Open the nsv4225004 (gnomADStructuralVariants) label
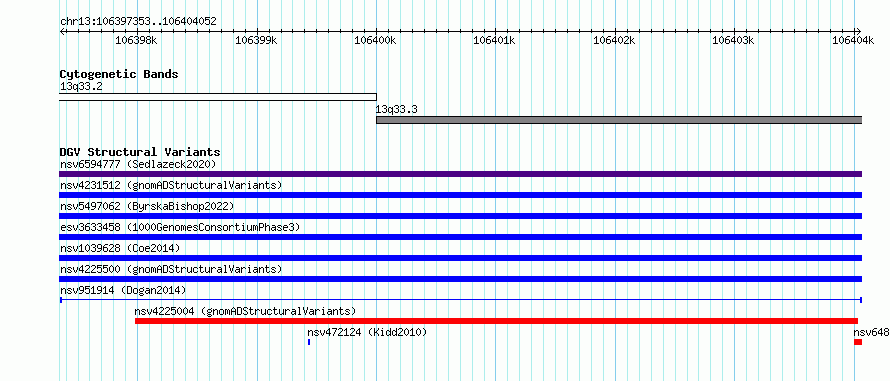The height and width of the screenshot is (381, 890). click(245, 311)
